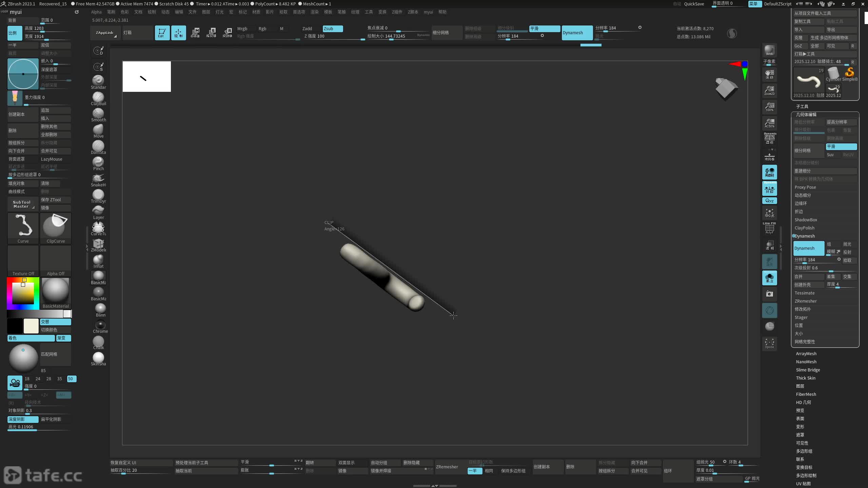Toggle the Zsub mode
868x488 pixels.
pyautogui.click(x=332, y=29)
